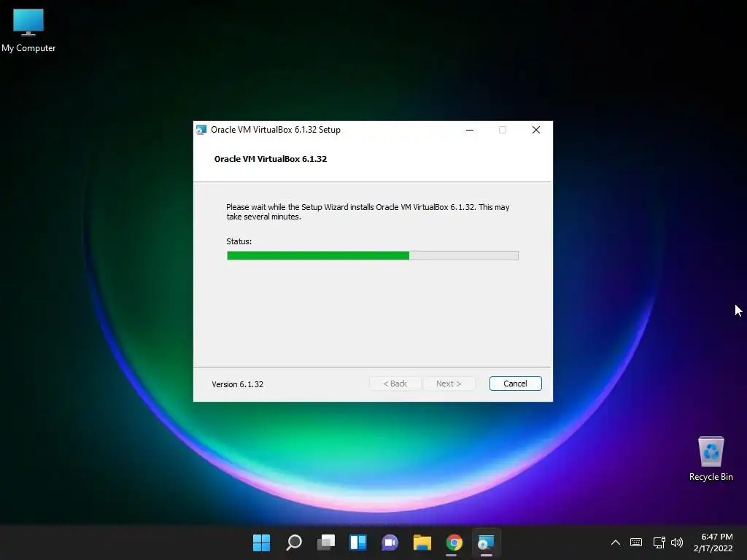Show hidden system tray icons
Viewport: 747px width, 560px height.
click(616, 542)
